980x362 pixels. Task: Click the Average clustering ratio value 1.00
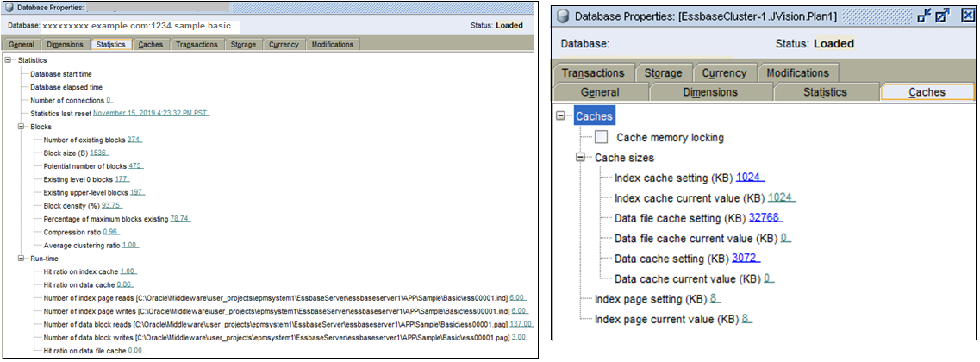(130, 245)
